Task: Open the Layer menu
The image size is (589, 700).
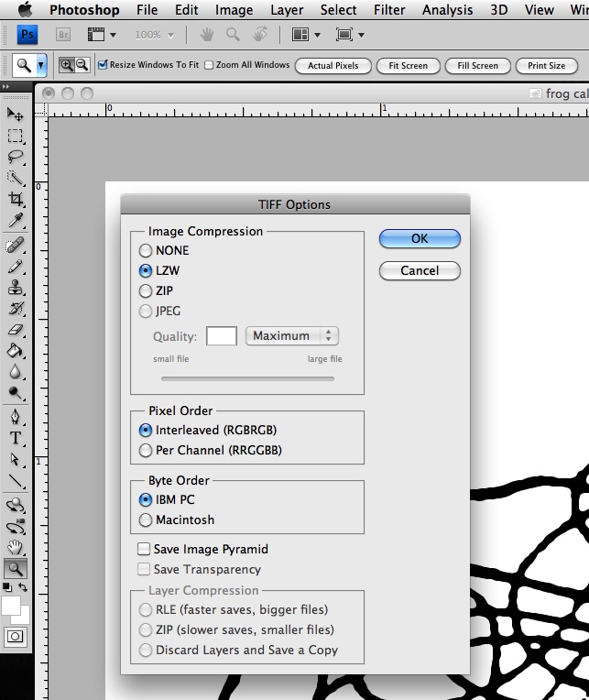Action: pyautogui.click(x=287, y=9)
